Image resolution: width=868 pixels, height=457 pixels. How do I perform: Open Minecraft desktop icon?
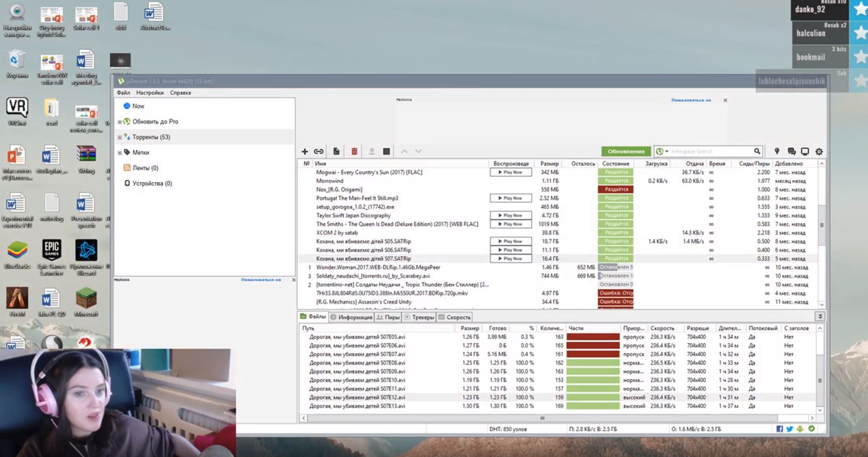pyautogui.click(x=86, y=302)
